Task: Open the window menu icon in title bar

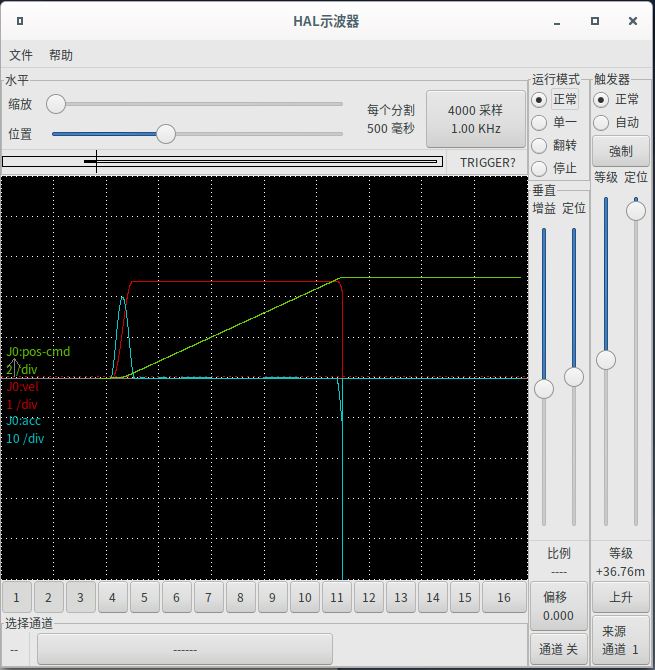Action: pyautogui.click(x=20, y=21)
